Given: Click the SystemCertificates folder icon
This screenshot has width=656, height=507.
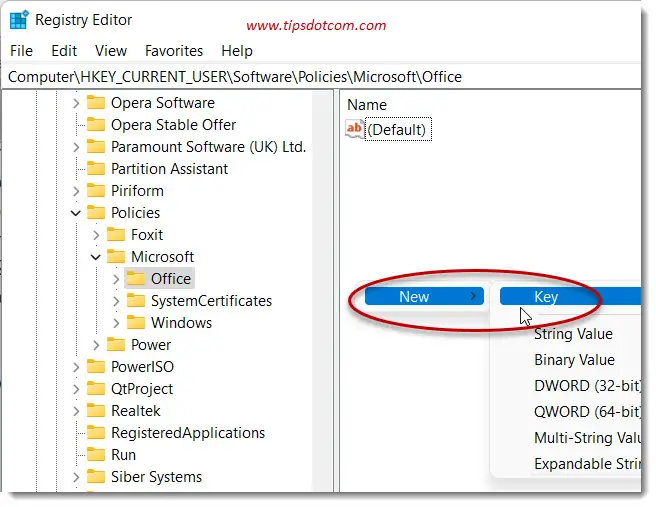Looking at the screenshot, I should (x=136, y=301).
